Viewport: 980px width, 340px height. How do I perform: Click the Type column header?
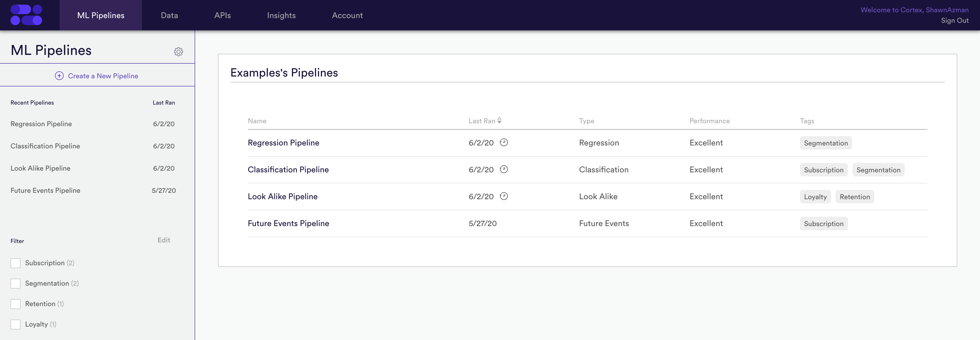click(587, 121)
